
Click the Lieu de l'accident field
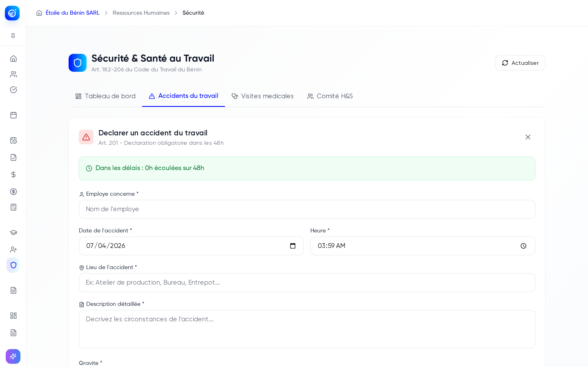(307, 283)
